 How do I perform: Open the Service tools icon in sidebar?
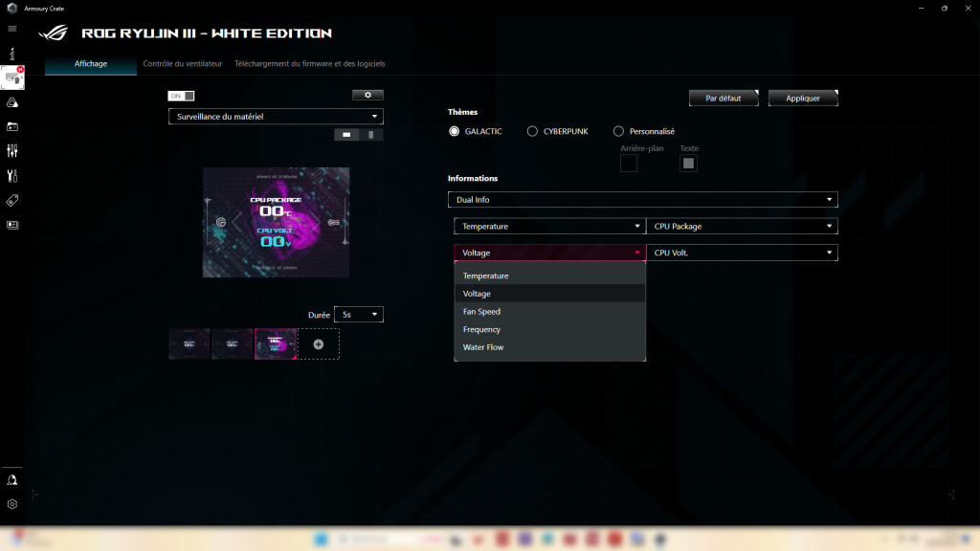click(11, 175)
